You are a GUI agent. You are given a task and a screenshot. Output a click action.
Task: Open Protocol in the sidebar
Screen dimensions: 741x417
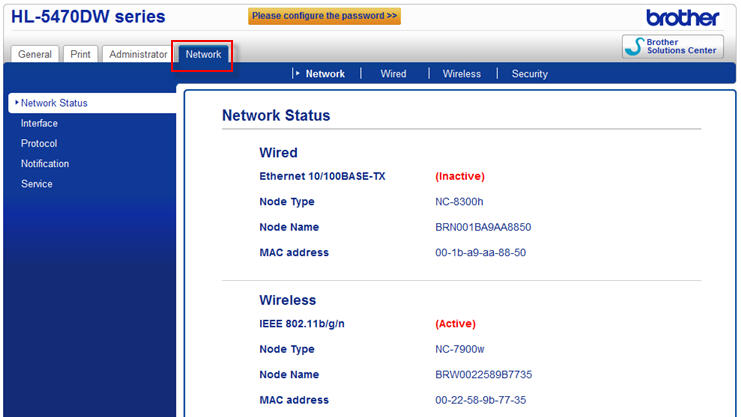[39, 143]
